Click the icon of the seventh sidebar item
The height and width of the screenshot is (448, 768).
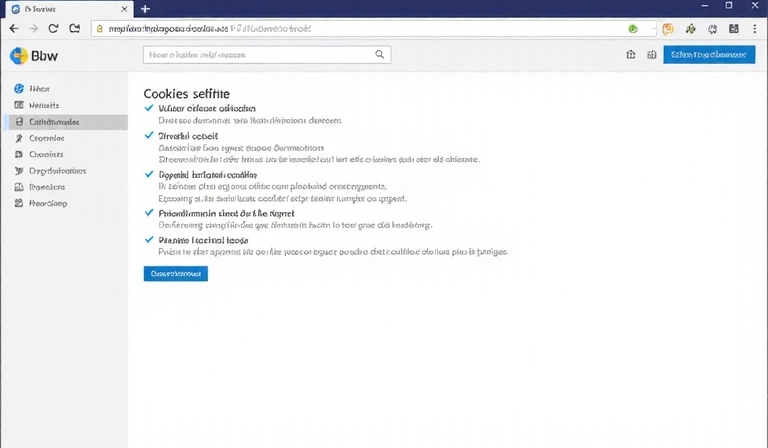point(19,187)
